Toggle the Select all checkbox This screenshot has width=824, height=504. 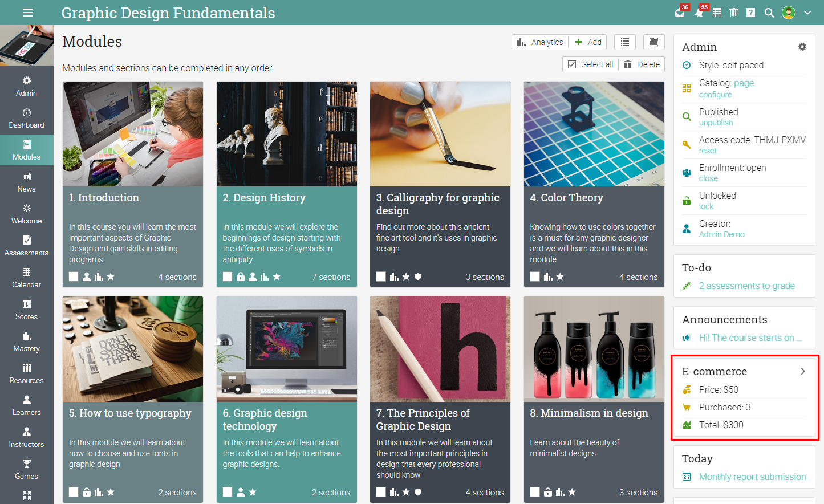(x=572, y=64)
